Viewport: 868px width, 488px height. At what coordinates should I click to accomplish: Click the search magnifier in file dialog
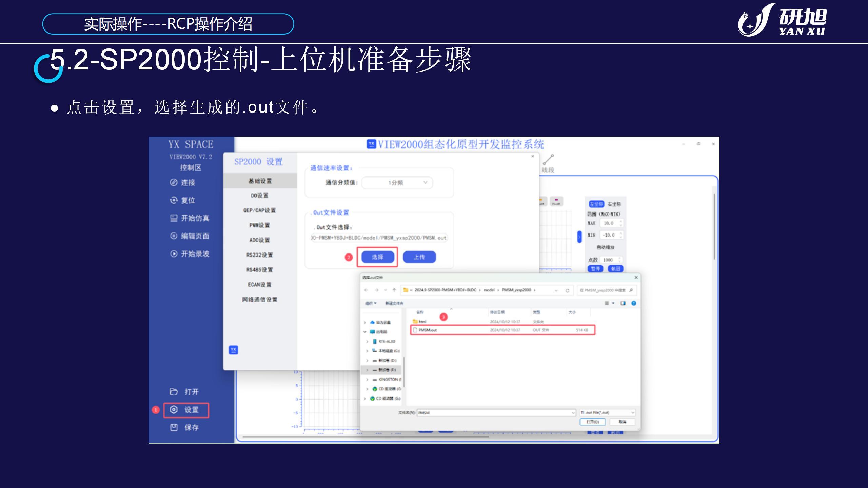(x=631, y=290)
